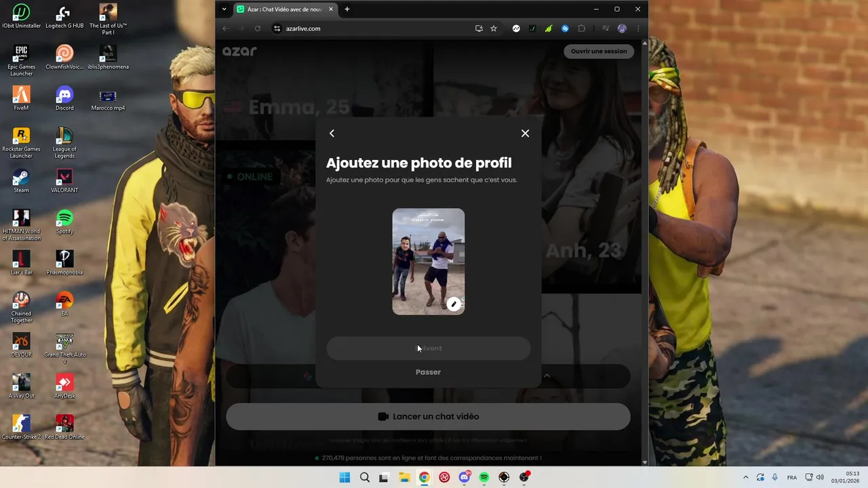868x488 pixels.
Task: Open a new Chrome tab
Action: pyautogui.click(x=347, y=9)
